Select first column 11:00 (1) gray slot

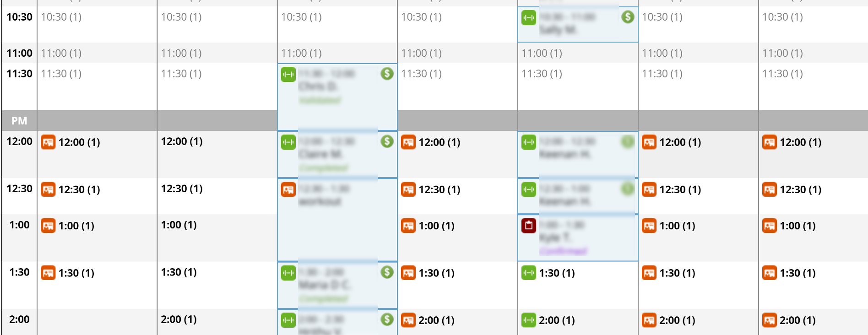pos(61,53)
